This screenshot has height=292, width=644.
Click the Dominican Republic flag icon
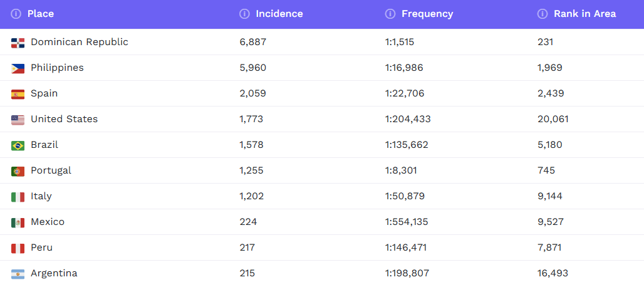point(18,43)
